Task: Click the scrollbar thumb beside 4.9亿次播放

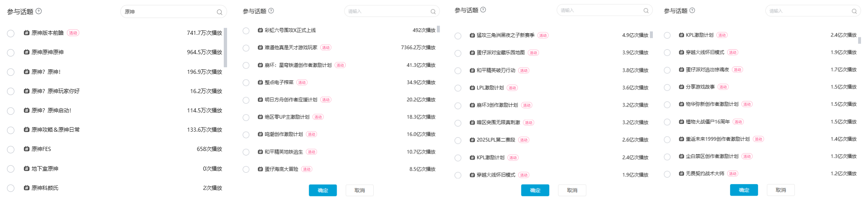Action: point(651,35)
